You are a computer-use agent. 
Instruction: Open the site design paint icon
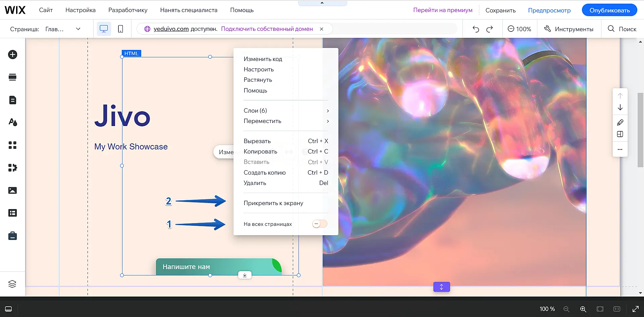(13, 122)
